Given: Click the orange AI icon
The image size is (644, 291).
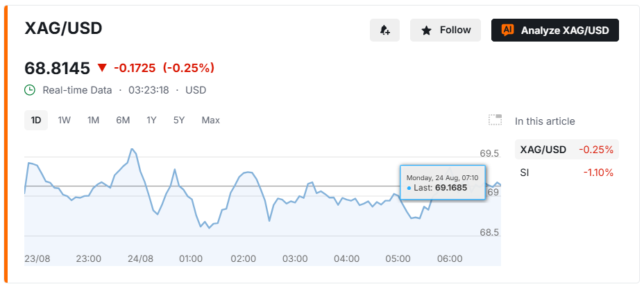Looking at the screenshot, I should [508, 30].
